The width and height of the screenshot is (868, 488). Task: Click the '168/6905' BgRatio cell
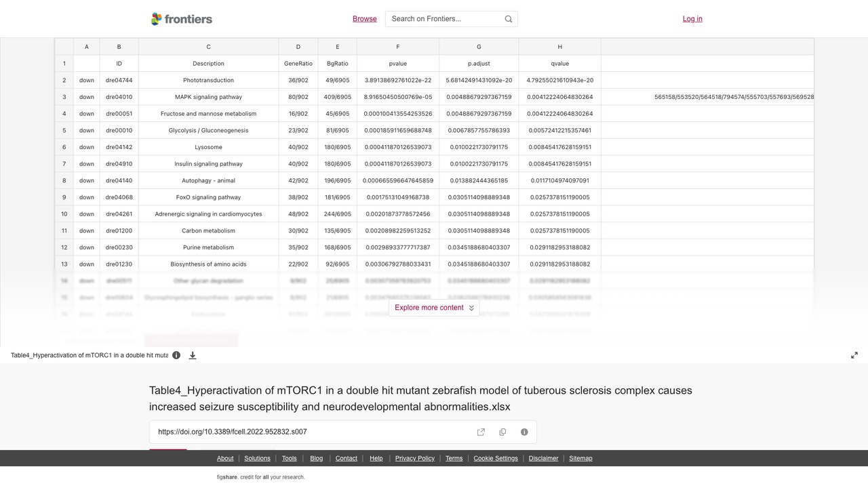(x=338, y=247)
